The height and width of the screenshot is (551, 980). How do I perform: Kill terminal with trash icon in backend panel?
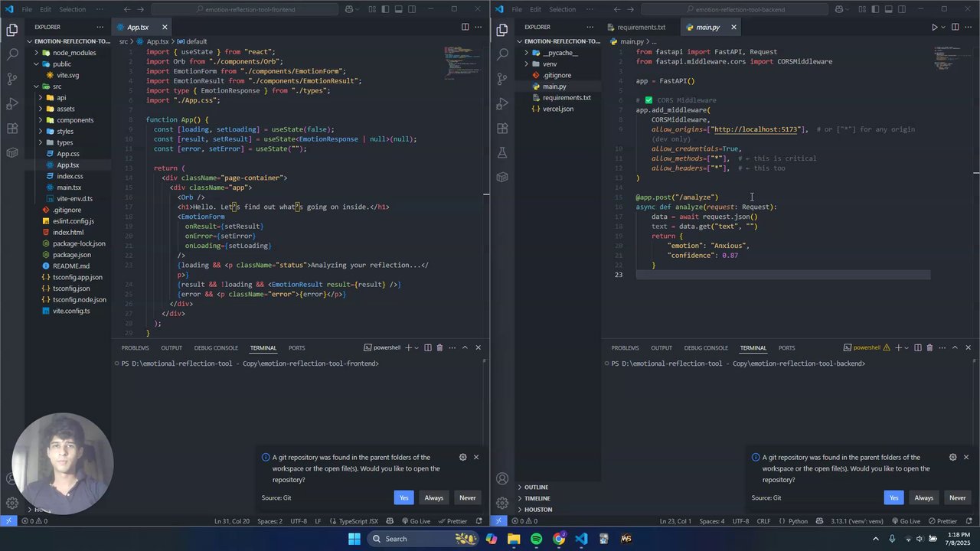[x=929, y=347]
